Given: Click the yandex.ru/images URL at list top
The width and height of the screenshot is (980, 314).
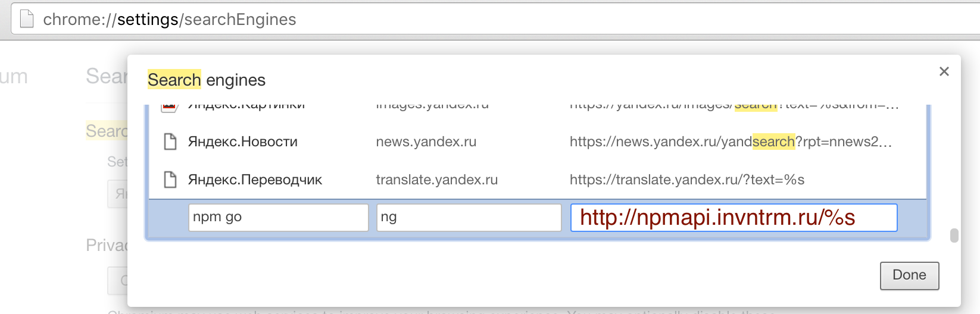Looking at the screenshot, I should [x=734, y=107].
